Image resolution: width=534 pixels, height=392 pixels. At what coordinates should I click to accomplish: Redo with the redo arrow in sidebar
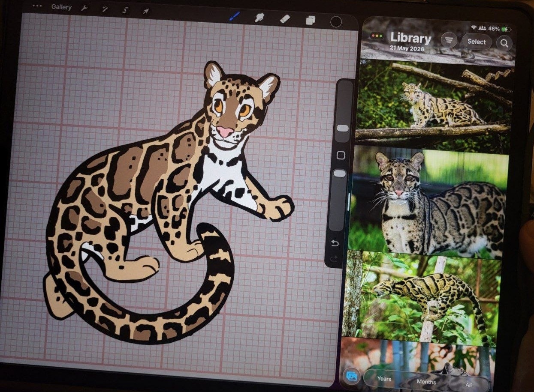[x=334, y=258]
